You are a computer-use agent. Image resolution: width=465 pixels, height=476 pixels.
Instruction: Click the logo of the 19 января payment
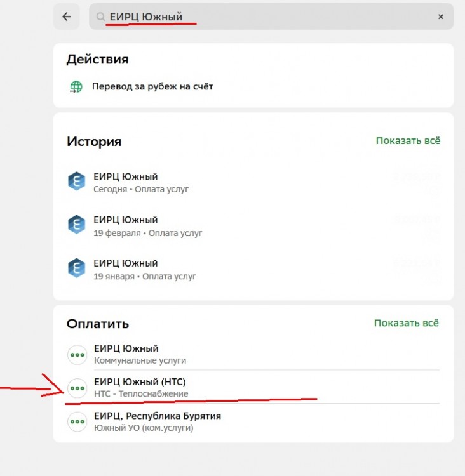click(x=76, y=268)
